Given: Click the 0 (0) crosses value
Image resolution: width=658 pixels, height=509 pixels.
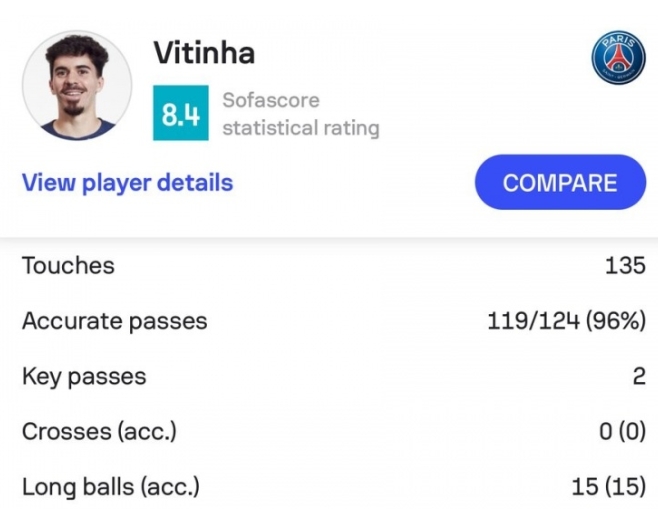Looking at the screenshot, I should [x=622, y=432].
